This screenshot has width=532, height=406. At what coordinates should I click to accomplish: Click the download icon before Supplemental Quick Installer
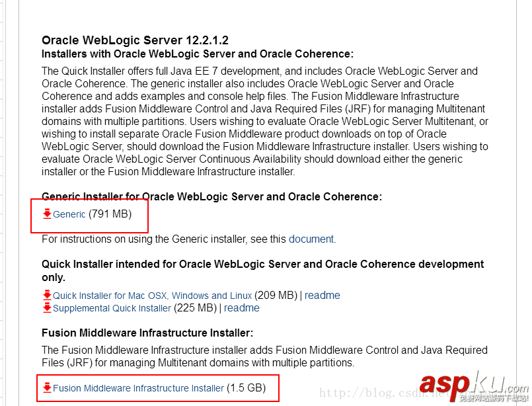[47, 307]
